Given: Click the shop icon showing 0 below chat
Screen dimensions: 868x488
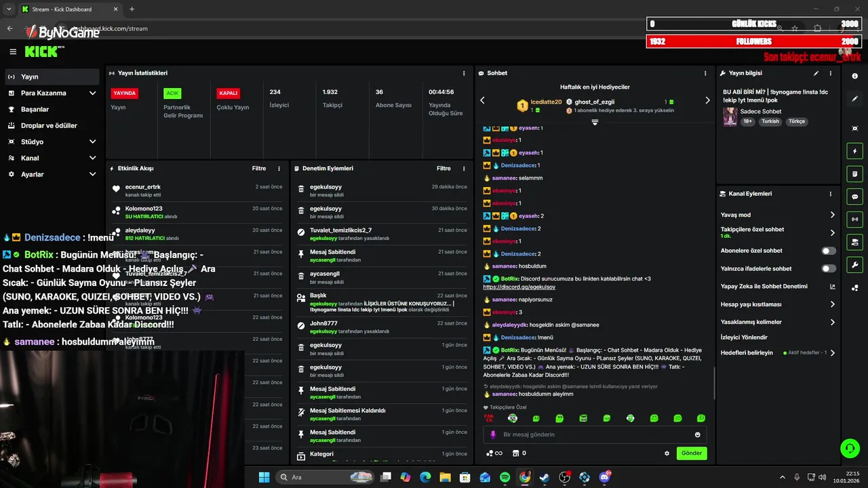Looking at the screenshot, I should click(519, 453).
